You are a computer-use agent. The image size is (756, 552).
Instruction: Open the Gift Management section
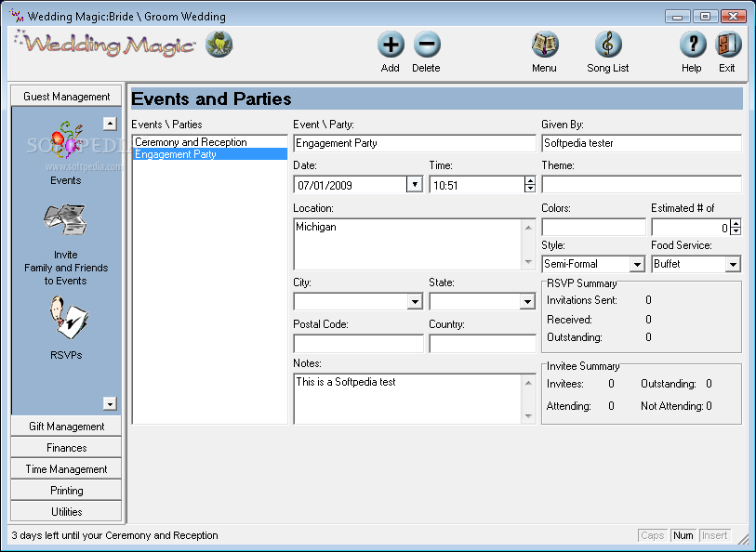point(67,427)
